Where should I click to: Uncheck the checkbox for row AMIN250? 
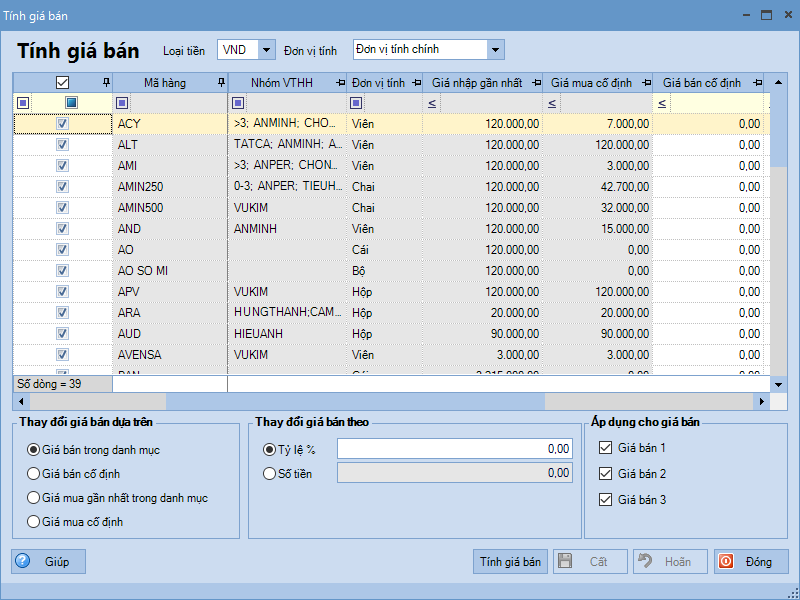pyautogui.click(x=62, y=186)
